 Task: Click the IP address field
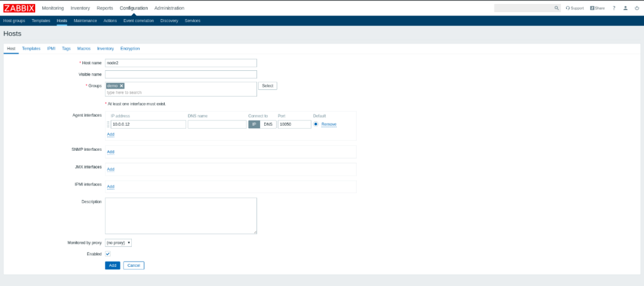click(148, 125)
